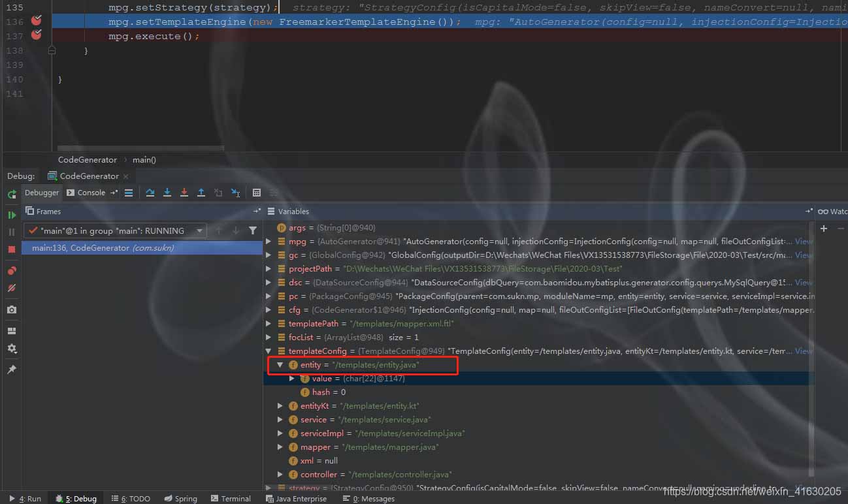Image resolution: width=848 pixels, height=504 pixels.
Task: Click the Step Over debugger icon
Action: pyautogui.click(x=150, y=193)
